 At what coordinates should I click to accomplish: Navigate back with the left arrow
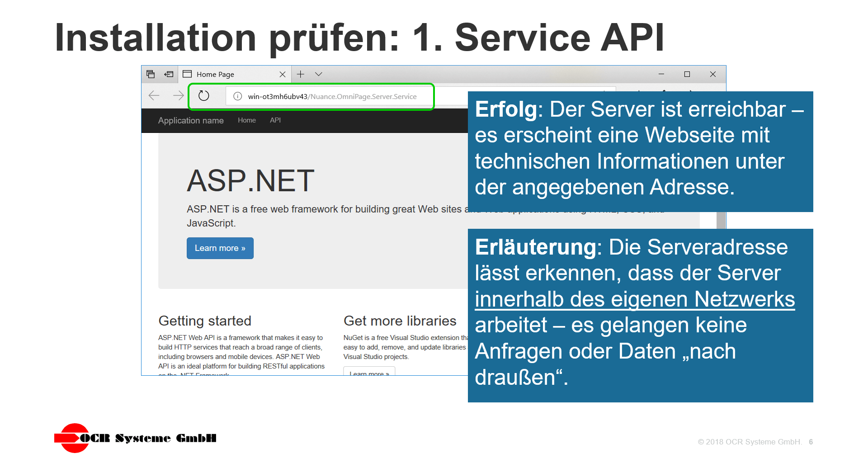tap(154, 96)
